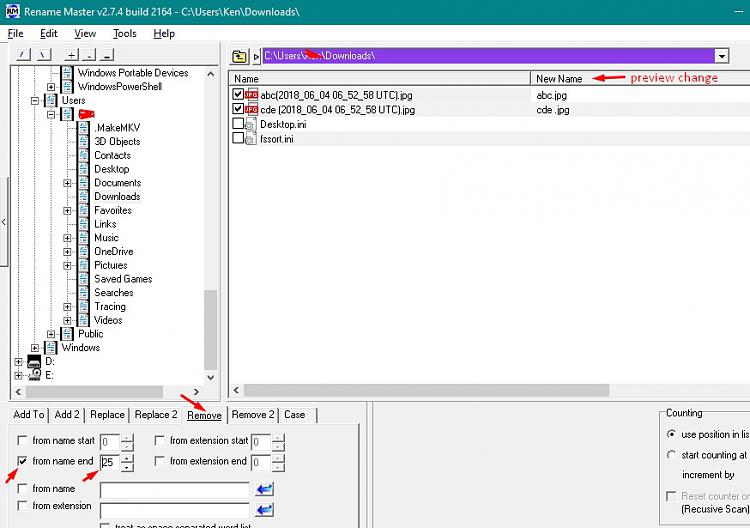Click the Users folder icon in tree

51,100
